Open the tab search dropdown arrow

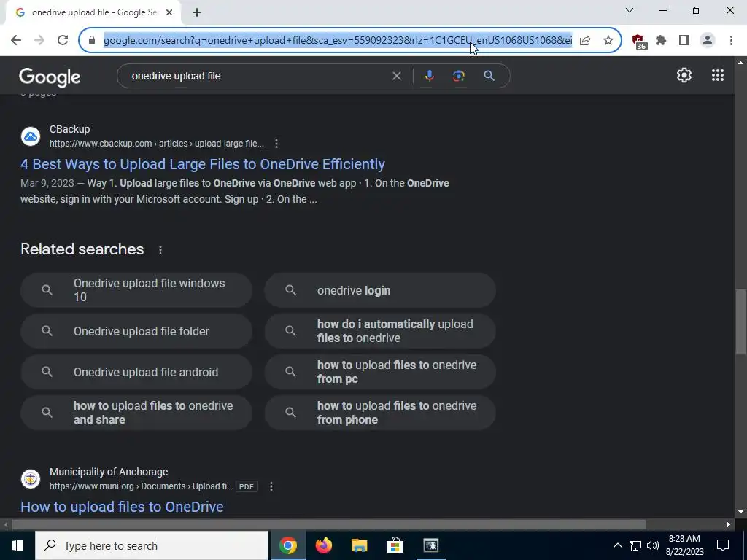click(630, 10)
